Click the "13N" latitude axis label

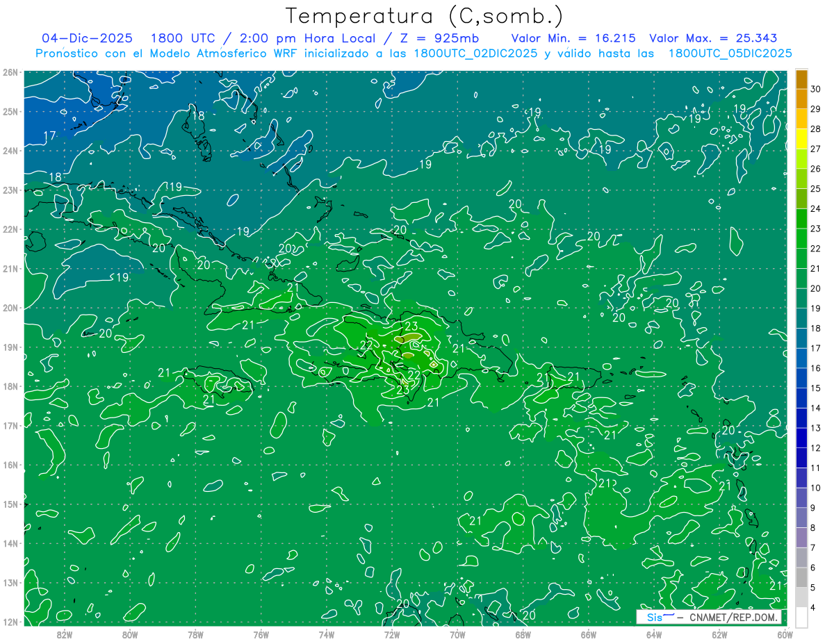pyautogui.click(x=10, y=583)
